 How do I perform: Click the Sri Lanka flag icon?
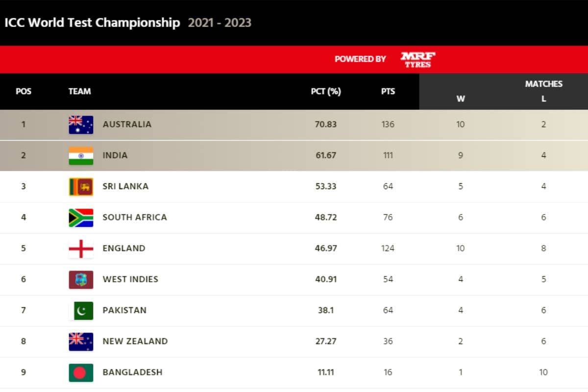click(x=81, y=186)
